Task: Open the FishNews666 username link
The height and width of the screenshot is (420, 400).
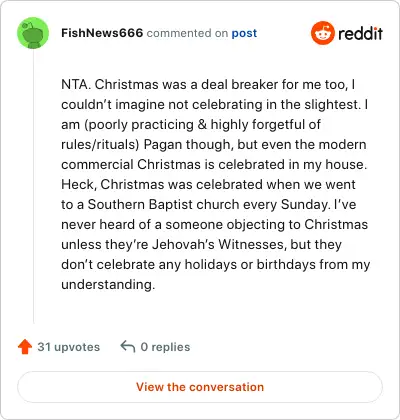Action: point(102,33)
